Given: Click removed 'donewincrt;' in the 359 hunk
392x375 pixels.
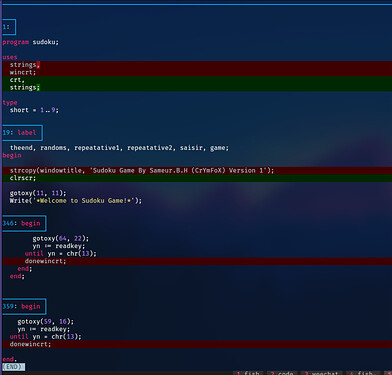Looking at the screenshot, I should tap(197, 344).
